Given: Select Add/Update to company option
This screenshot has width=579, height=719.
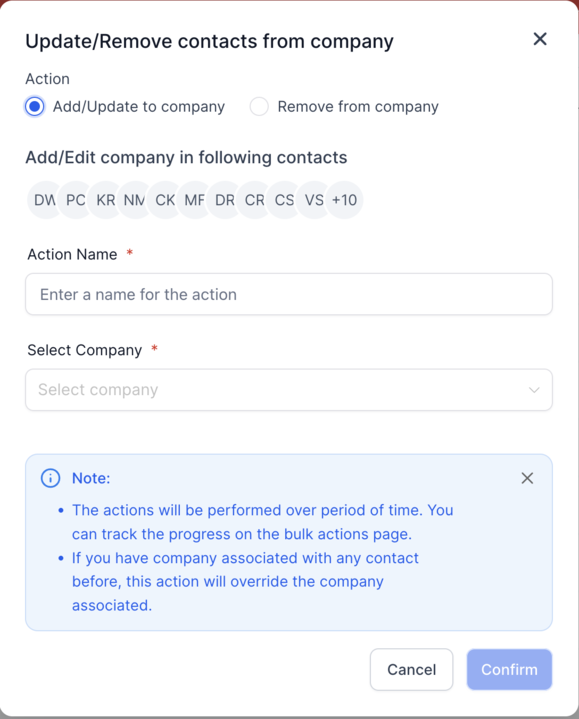Looking at the screenshot, I should 35,106.
